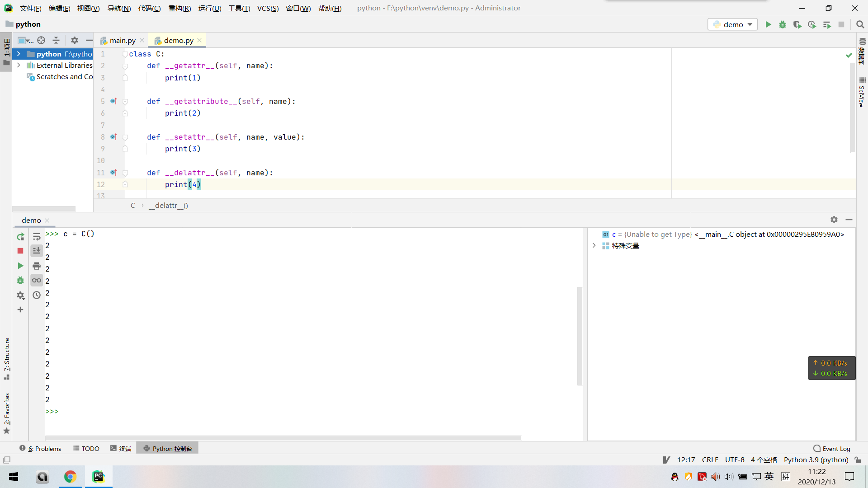Locate current file in project tree

click(x=41, y=40)
